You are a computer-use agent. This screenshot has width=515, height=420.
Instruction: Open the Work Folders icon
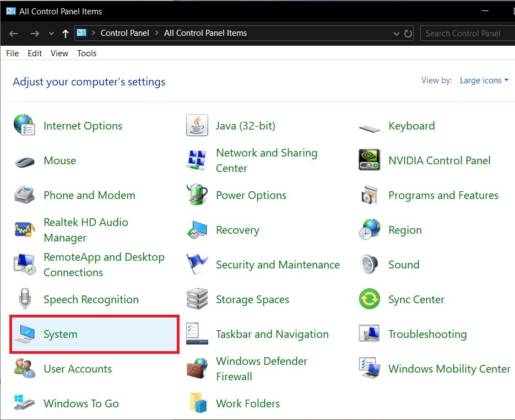click(198, 402)
